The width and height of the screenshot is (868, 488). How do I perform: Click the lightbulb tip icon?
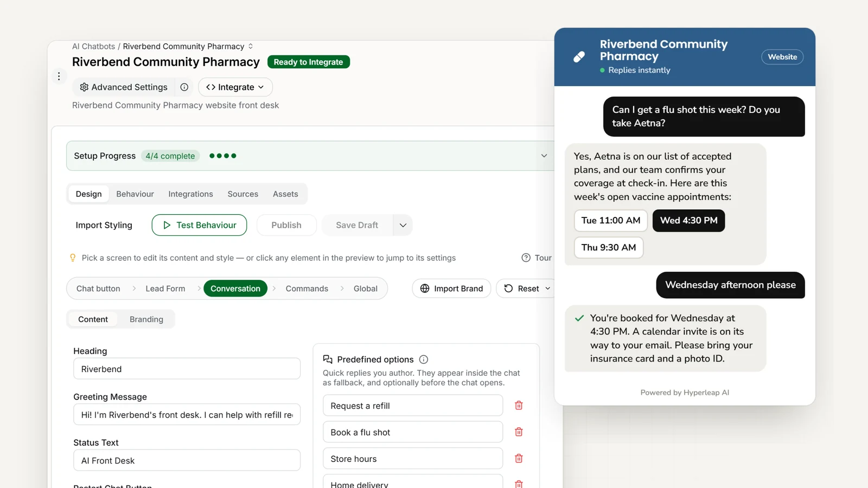click(x=73, y=258)
